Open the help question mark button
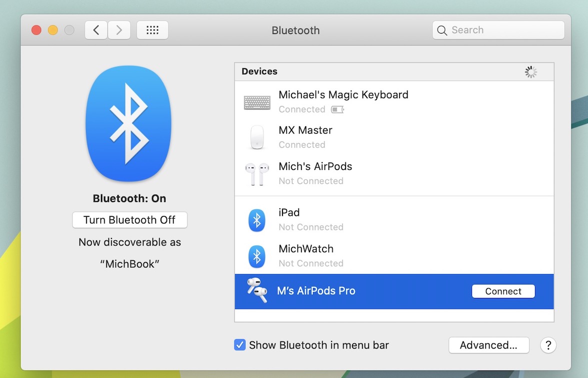 [548, 345]
